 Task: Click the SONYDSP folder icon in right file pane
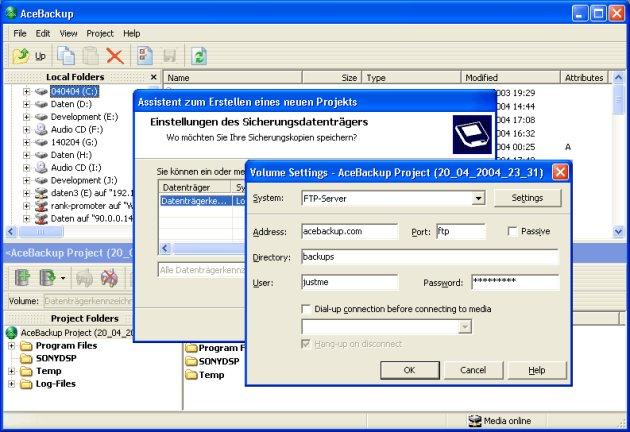click(191, 361)
